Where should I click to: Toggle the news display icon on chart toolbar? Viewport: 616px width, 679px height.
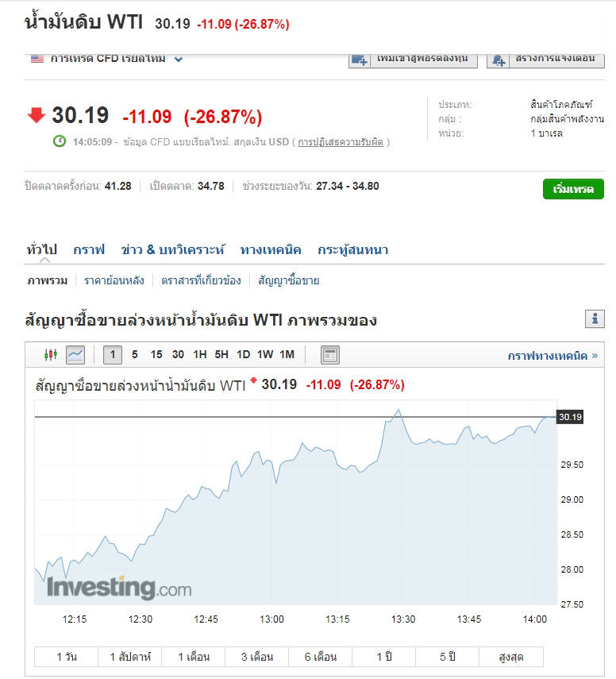click(x=330, y=355)
